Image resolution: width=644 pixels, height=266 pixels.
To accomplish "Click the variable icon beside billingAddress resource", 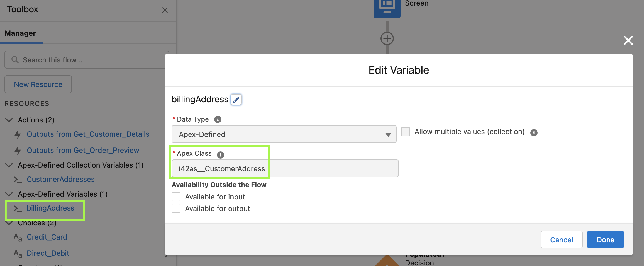I will tap(18, 209).
